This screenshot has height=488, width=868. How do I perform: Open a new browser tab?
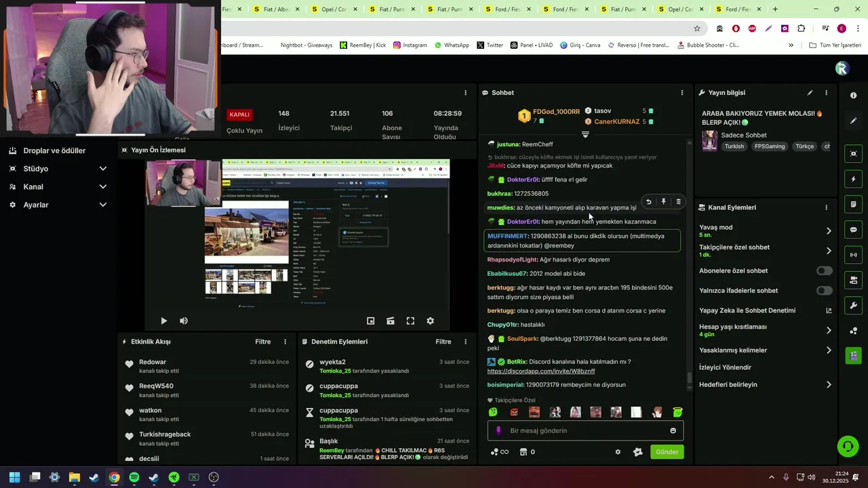pyautogui.click(x=775, y=9)
